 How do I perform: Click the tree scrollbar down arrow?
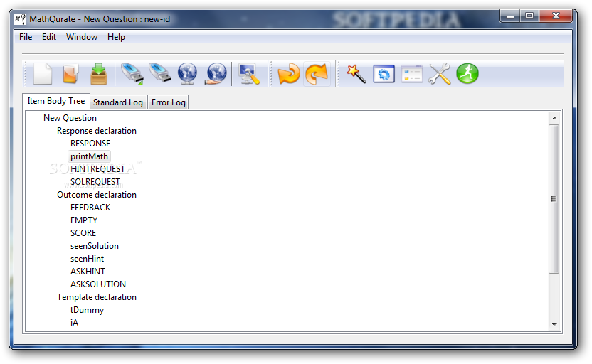[x=554, y=324]
